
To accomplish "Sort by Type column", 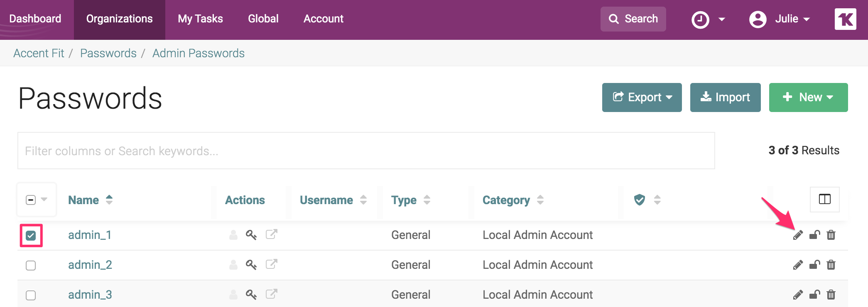I will tap(411, 200).
